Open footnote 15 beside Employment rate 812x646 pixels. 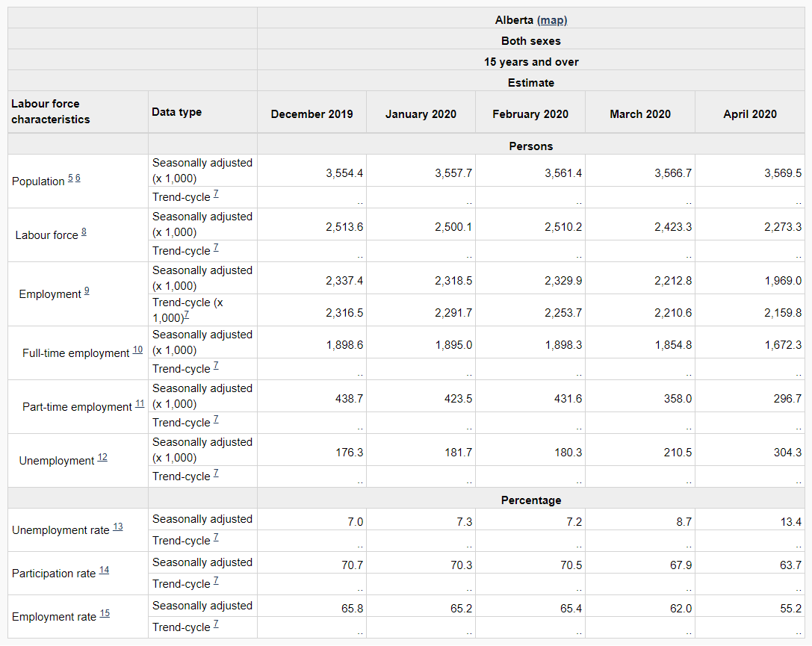pyautogui.click(x=105, y=613)
